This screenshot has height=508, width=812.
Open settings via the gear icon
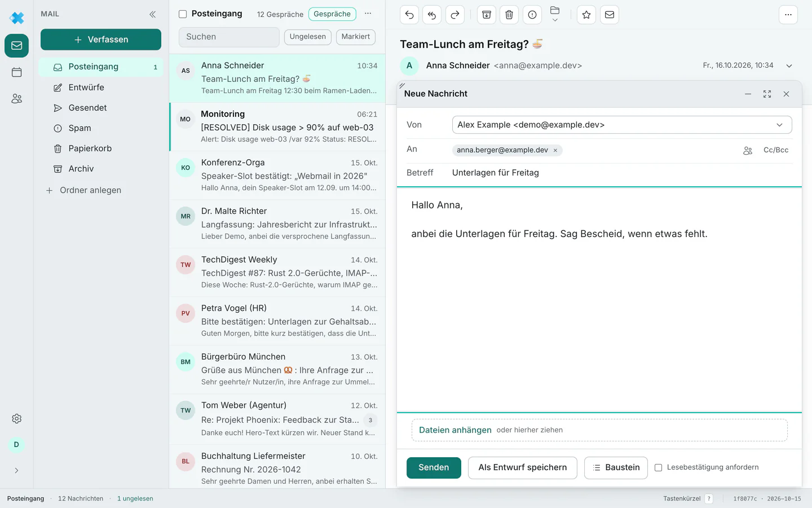tap(17, 419)
